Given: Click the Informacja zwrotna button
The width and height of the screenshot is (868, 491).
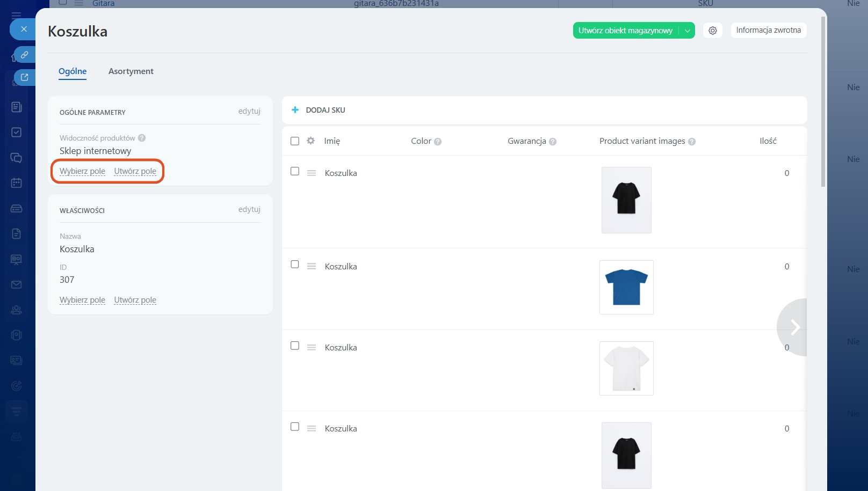Looking at the screenshot, I should point(768,30).
